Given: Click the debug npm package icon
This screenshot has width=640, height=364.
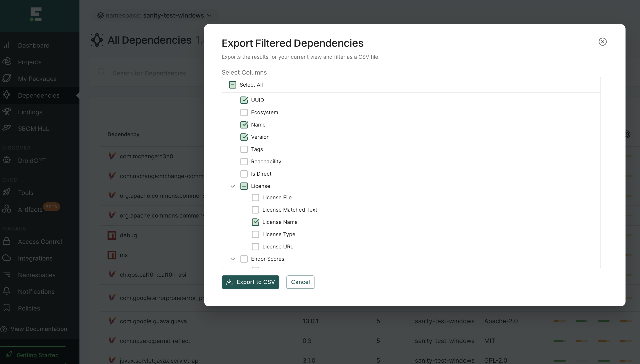Looking at the screenshot, I should pyautogui.click(x=112, y=235).
